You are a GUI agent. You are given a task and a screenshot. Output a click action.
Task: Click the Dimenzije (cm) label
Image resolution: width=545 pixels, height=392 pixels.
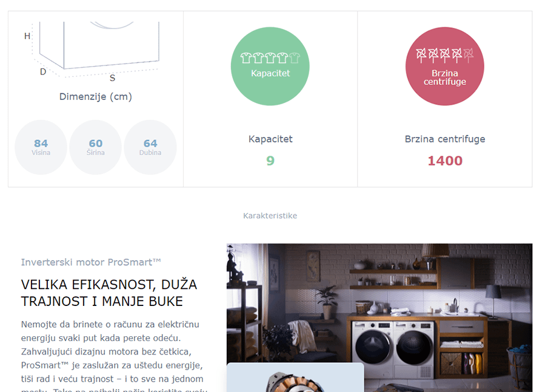click(x=96, y=96)
